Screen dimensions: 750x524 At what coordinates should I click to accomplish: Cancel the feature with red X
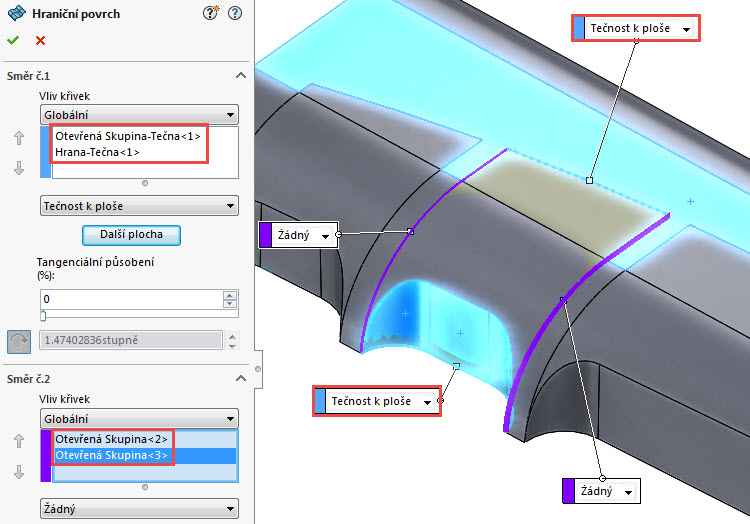(x=41, y=41)
